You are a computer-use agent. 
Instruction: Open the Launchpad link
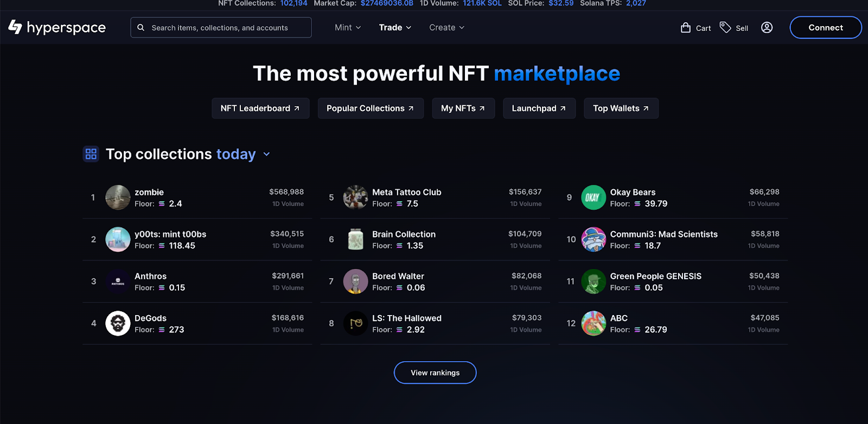click(539, 108)
